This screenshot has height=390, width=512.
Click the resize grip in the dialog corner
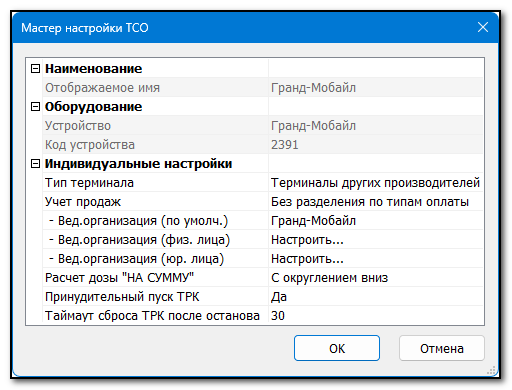coord(491,370)
